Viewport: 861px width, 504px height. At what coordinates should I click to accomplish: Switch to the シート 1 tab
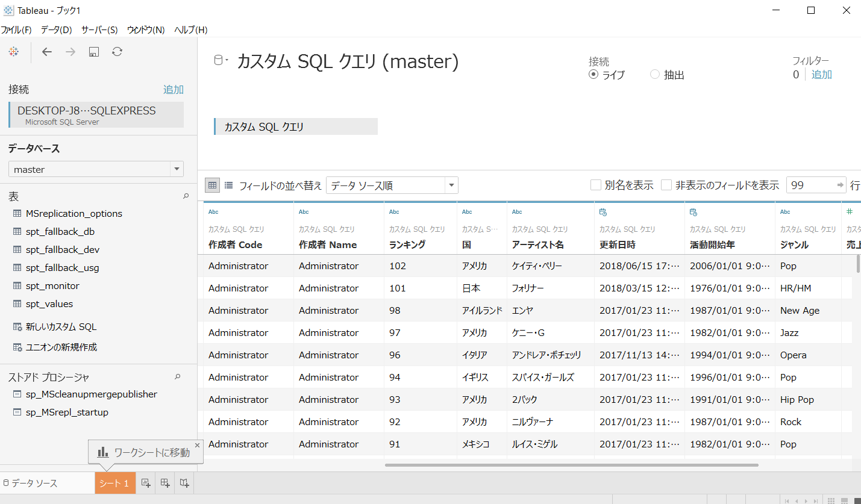(114, 482)
